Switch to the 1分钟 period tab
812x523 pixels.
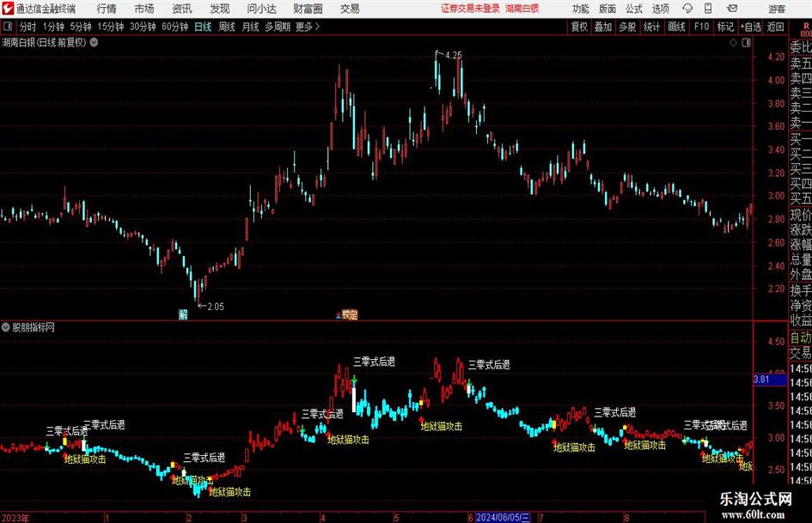pyautogui.click(x=52, y=27)
